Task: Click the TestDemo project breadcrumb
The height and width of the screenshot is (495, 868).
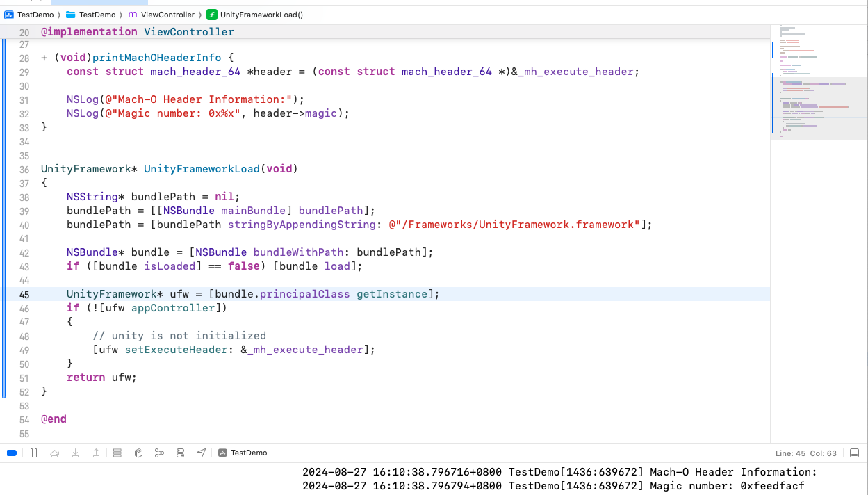Action: point(35,15)
